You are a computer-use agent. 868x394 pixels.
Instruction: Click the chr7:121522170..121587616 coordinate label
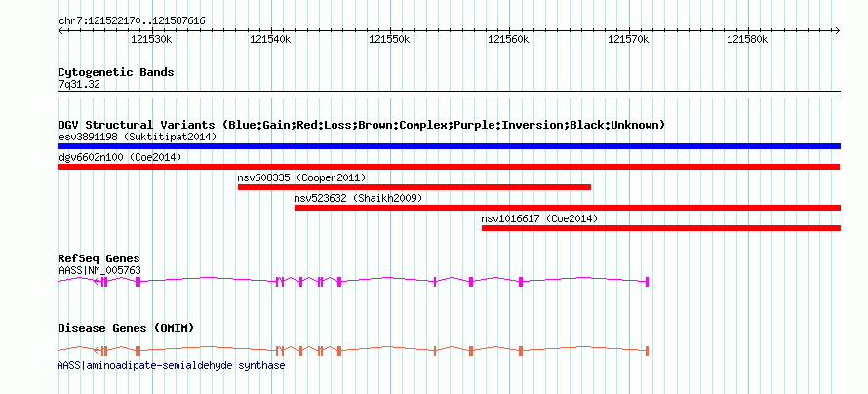pos(132,21)
